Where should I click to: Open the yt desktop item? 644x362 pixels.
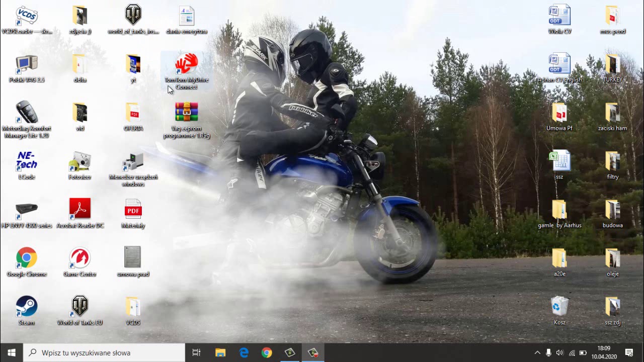(133, 68)
